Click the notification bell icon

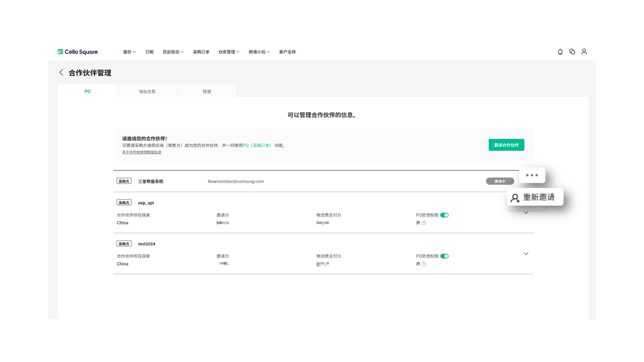(x=560, y=52)
